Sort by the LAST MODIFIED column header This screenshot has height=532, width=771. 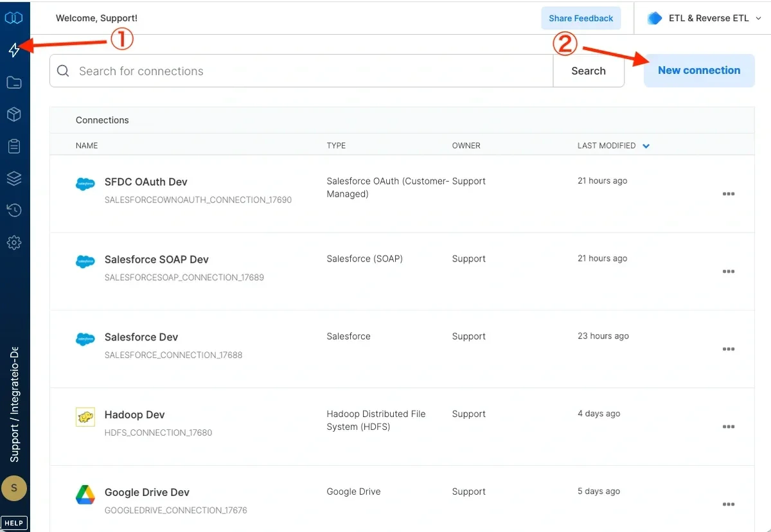607,146
